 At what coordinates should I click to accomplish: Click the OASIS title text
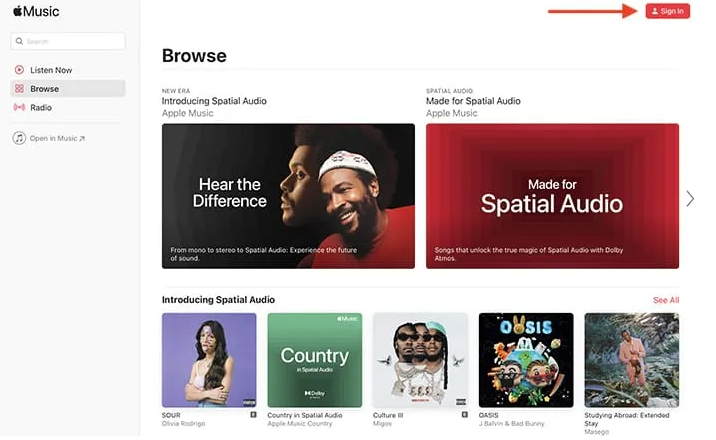488,415
